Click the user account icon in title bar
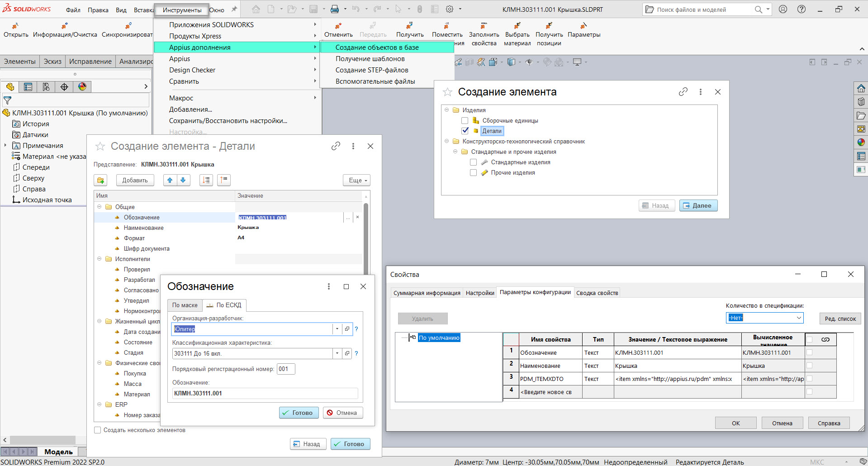 pos(783,9)
